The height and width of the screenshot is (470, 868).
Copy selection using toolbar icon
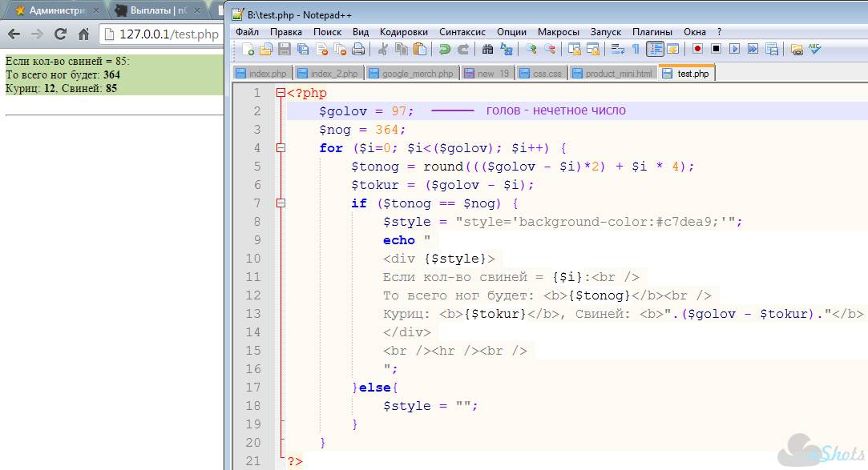click(402, 50)
